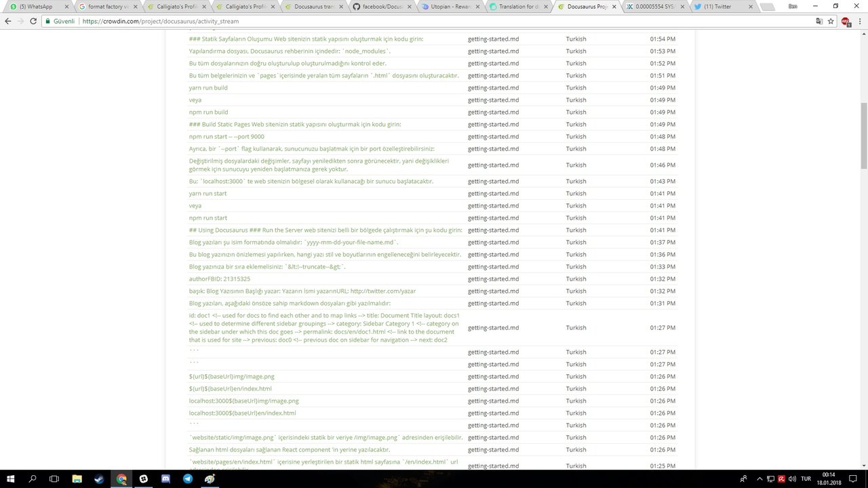This screenshot has width=868, height=488.
Task: Switch to the Docusaurus translation tab
Action: [313, 7]
